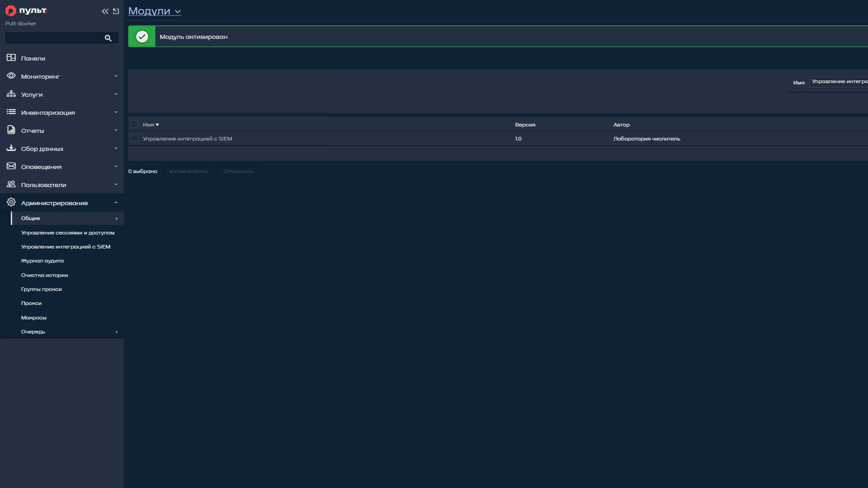Click the Мониторинг eye icon
The height and width of the screenshot is (488, 868).
pyautogui.click(x=11, y=76)
